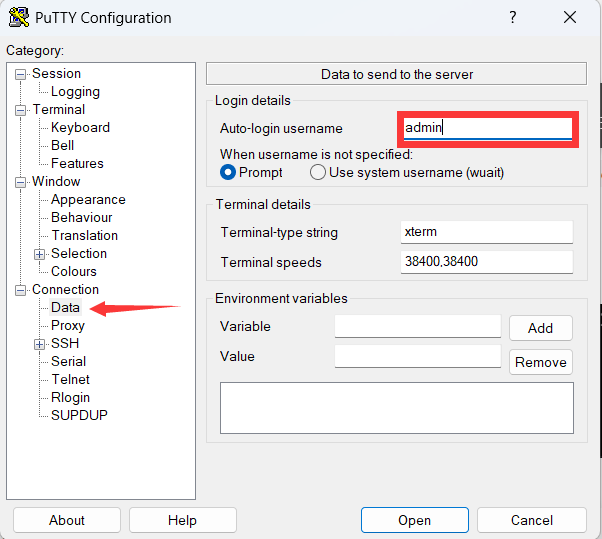Viewport: 602px width, 539px height.
Task: Expand the Selection tree node
Action: point(39,254)
